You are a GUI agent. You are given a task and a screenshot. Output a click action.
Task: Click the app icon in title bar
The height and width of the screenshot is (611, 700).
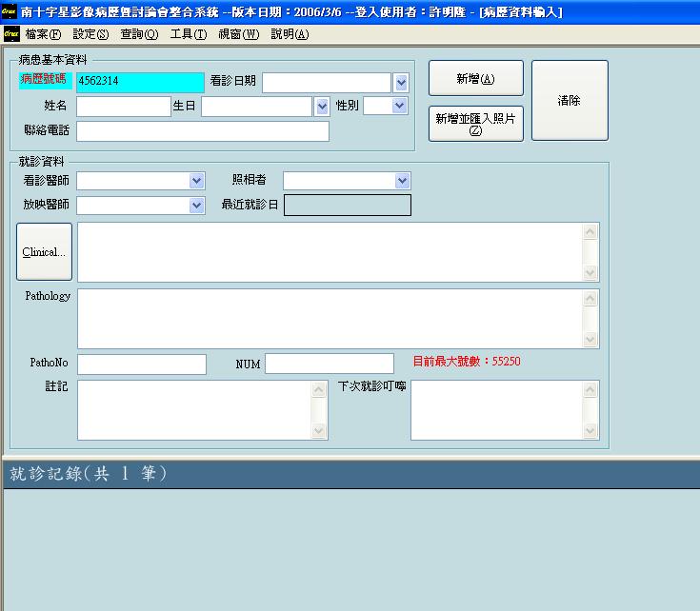[x=9, y=11]
